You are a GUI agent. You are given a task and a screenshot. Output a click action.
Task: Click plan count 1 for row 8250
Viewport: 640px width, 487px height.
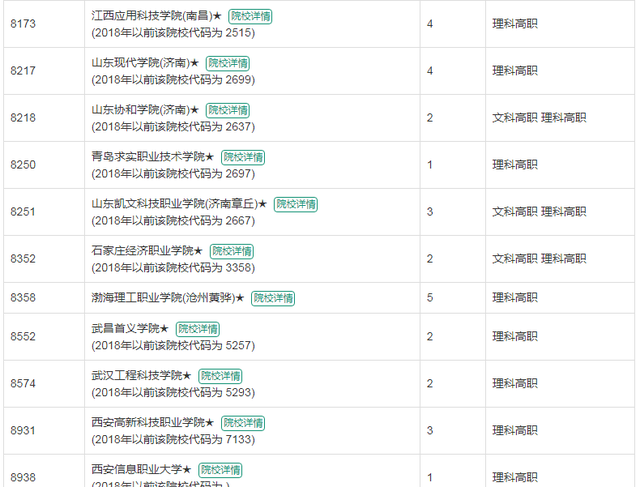[x=430, y=165]
